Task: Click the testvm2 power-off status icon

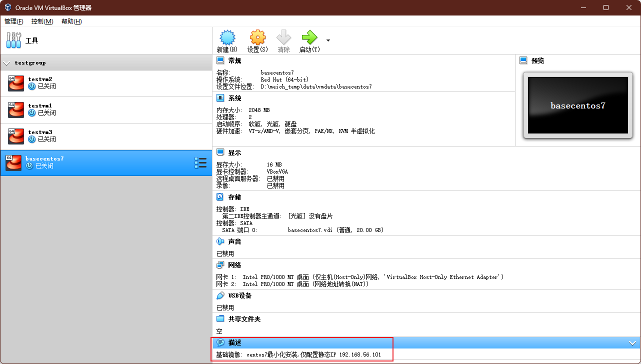Action: tap(32, 86)
